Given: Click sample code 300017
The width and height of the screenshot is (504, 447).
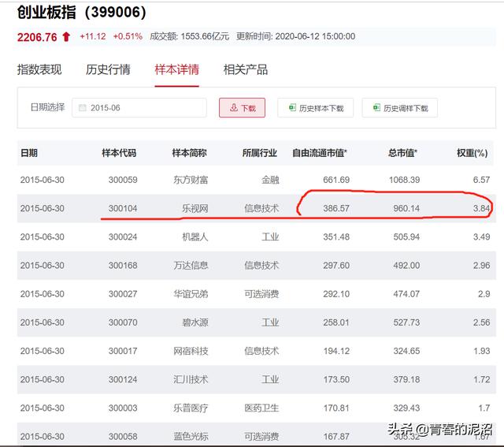Looking at the screenshot, I should pyautogui.click(x=123, y=351).
